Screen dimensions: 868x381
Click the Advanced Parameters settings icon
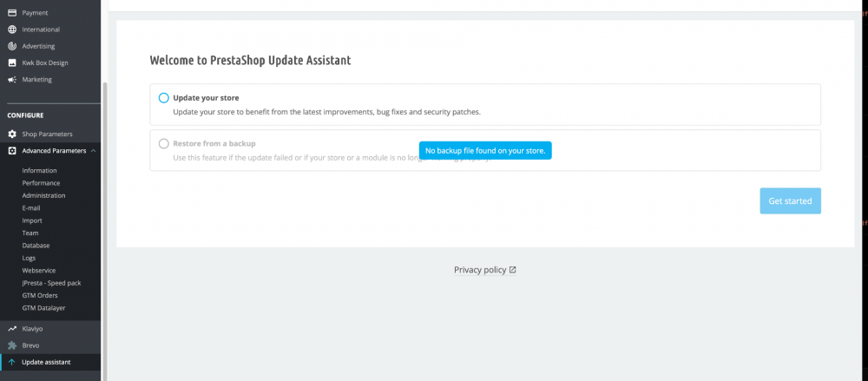click(11, 151)
